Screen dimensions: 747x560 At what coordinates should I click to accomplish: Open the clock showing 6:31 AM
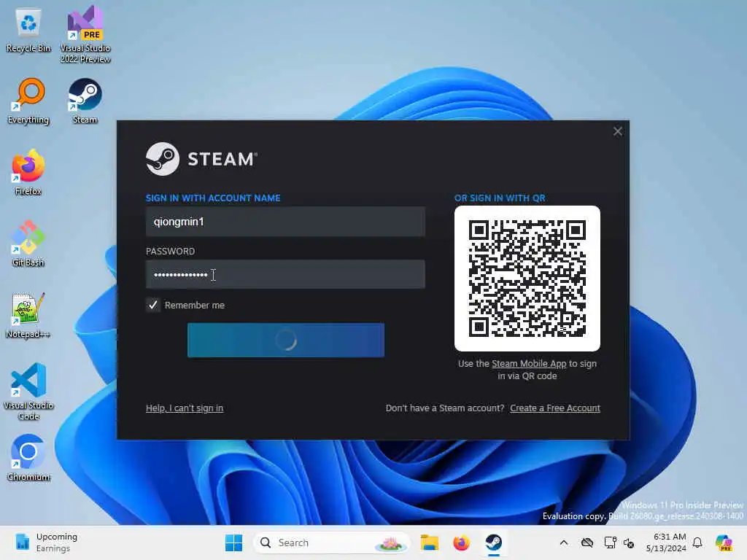[667, 542]
